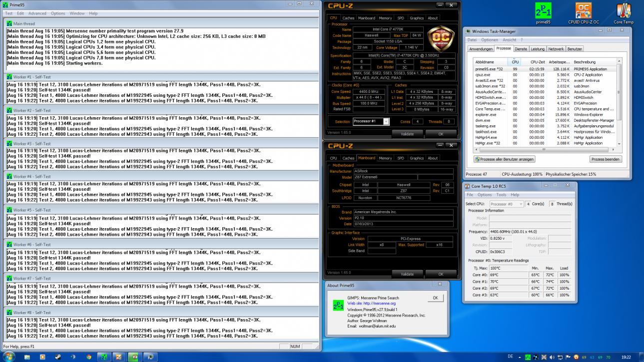644x362 pixels.
Task: Open the Test menu in Prime95
Action: [9, 13]
